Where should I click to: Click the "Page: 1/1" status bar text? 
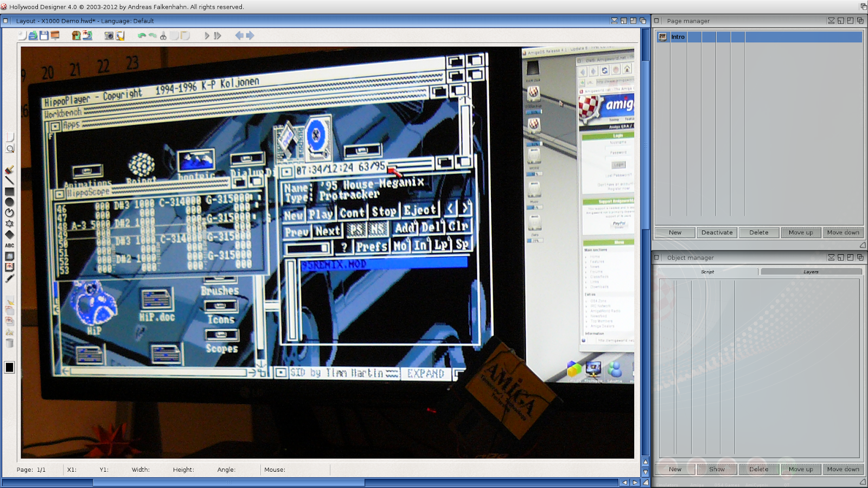pos(31,470)
